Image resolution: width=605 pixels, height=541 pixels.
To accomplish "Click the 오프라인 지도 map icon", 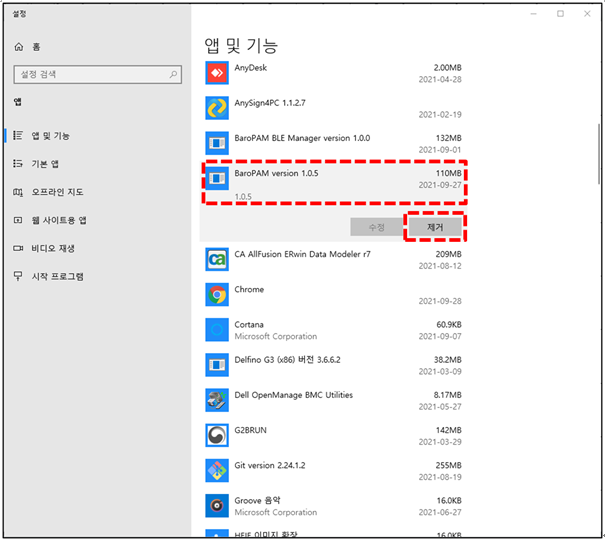I will tap(18, 192).
